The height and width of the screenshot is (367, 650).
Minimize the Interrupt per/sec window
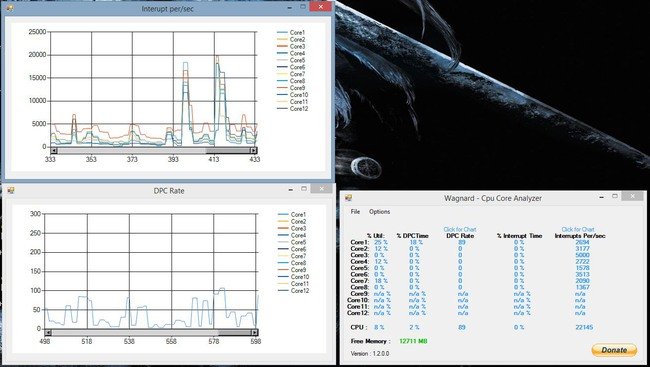290,7
